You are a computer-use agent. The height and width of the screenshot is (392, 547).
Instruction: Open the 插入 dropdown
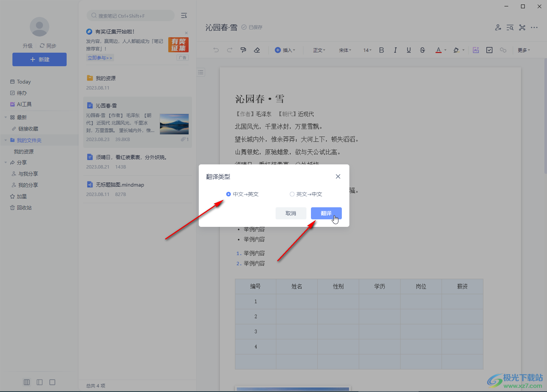[285, 50]
